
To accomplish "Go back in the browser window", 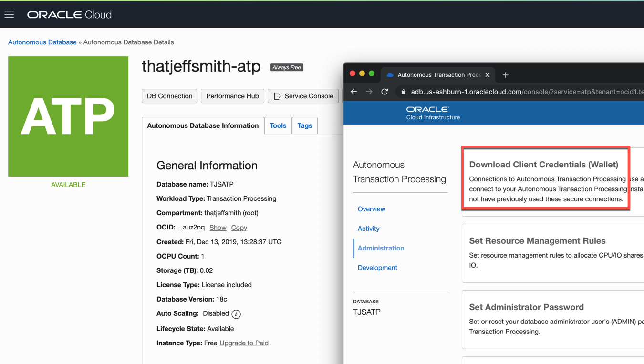I will (x=354, y=92).
